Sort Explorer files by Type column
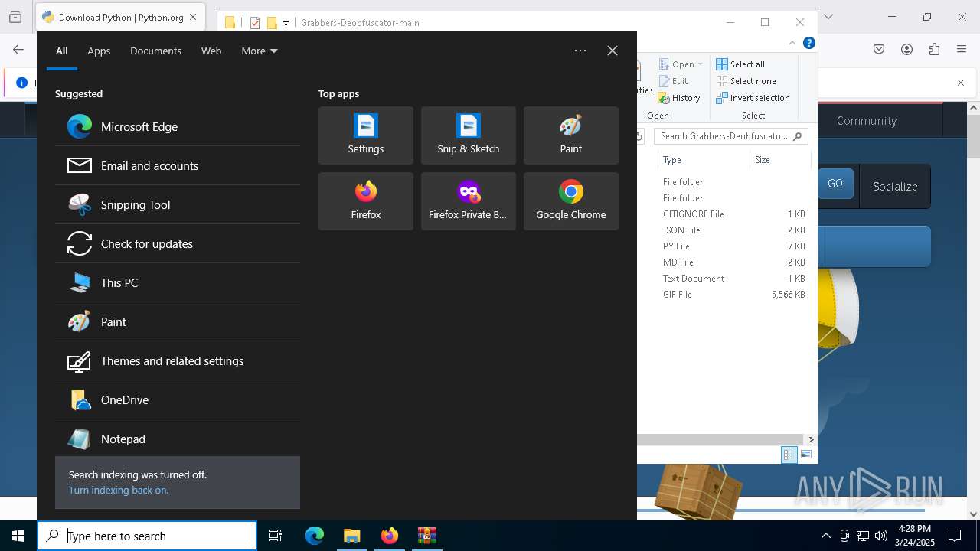Image resolution: width=980 pixels, height=551 pixels. pyautogui.click(x=703, y=160)
